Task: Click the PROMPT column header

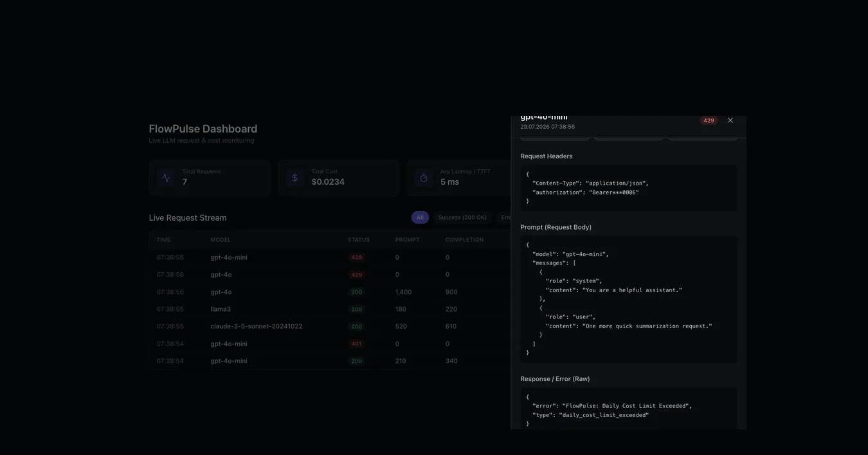Action: coord(407,240)
